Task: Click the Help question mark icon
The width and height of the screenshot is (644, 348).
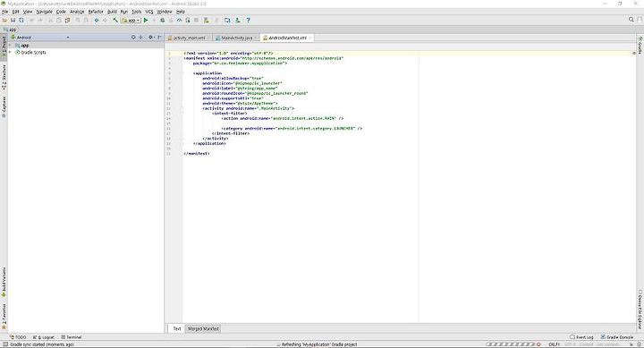Action: tap(248, 20)
